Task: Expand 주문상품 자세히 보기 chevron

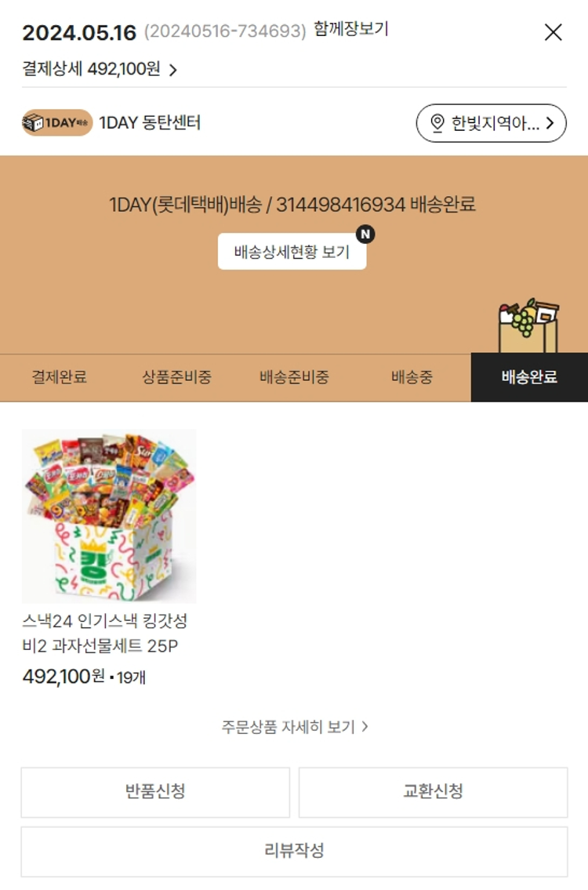Action: 365,726
